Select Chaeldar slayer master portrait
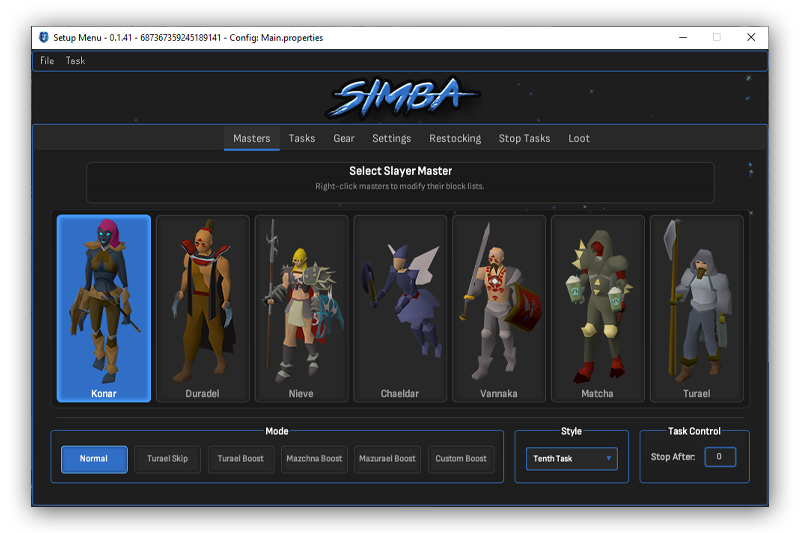This screenshot has height=533, width=800. (x=399, y=308)
